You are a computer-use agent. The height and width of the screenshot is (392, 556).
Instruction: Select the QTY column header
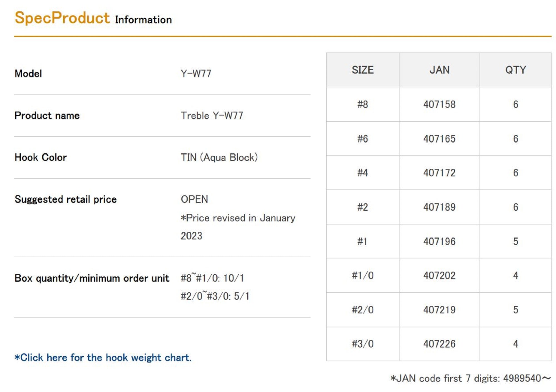pyautogui.click(x=515, y=70)
